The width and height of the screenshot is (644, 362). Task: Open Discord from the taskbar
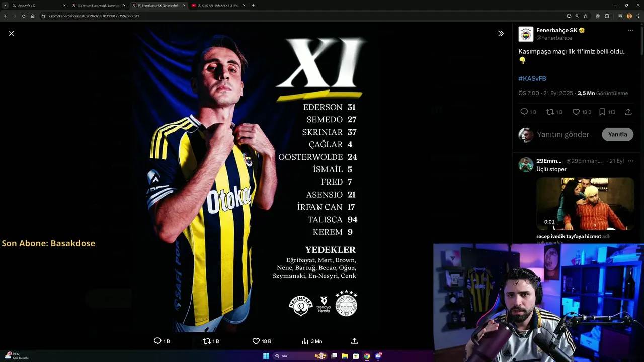pos(378,356)
